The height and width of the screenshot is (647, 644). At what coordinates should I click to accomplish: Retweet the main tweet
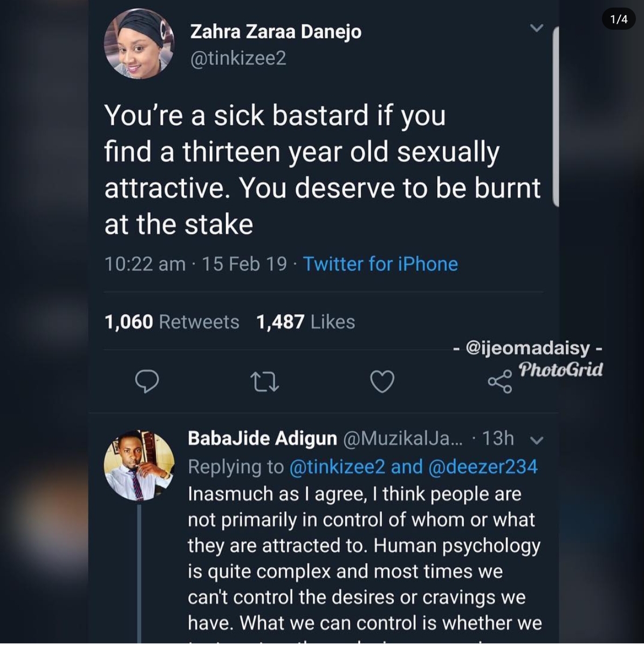pyautogui.click(x=264, y=382)
